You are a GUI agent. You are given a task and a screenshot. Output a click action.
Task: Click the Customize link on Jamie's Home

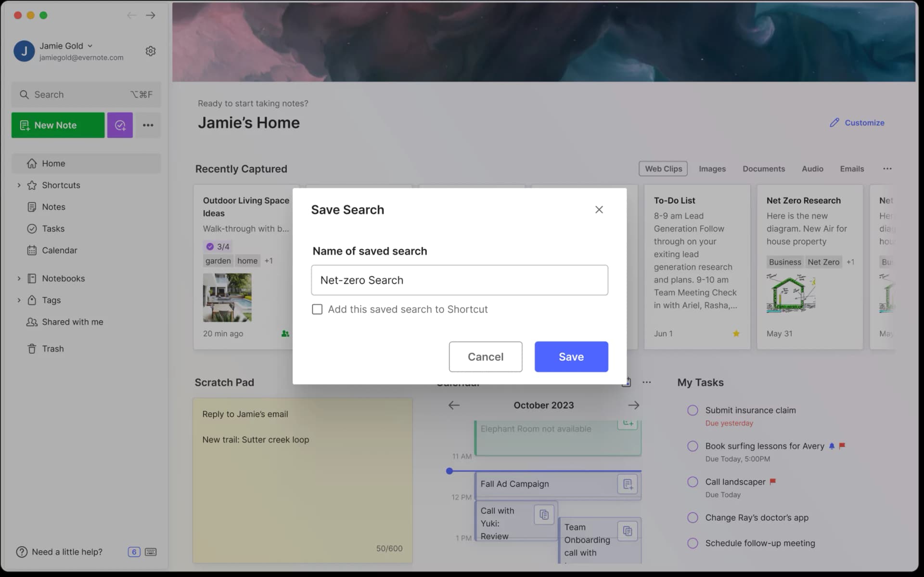(x=863, y=122)
